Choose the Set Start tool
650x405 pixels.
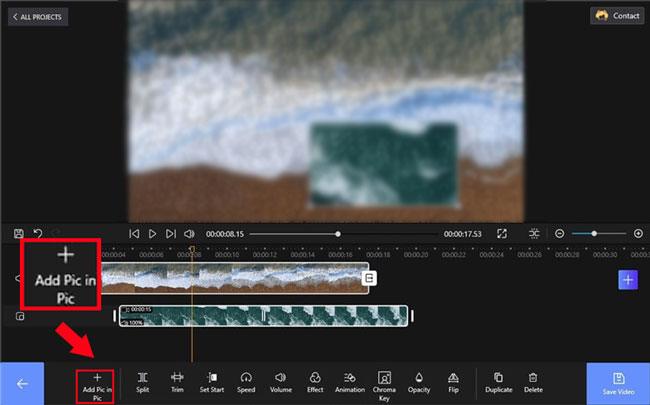(212, 383)
